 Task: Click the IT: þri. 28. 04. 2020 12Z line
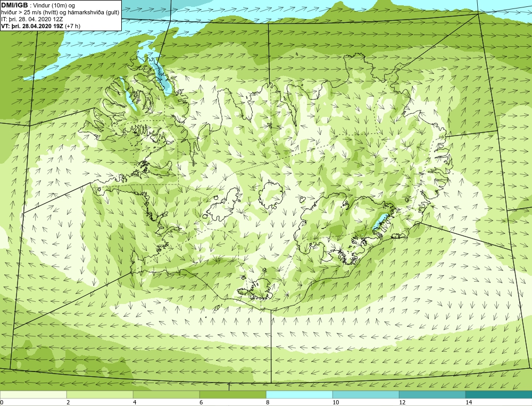point(32,19)
